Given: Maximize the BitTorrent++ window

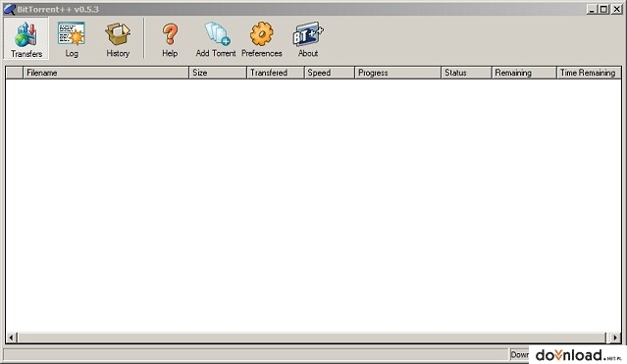Looking at the screenshot, I should click(x=604, y=9).
